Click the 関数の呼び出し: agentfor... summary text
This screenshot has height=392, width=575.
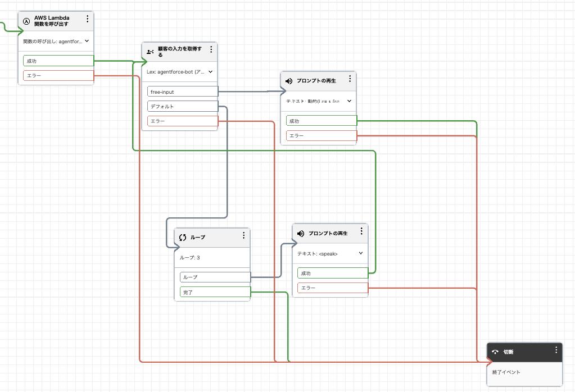click(52, 42)
